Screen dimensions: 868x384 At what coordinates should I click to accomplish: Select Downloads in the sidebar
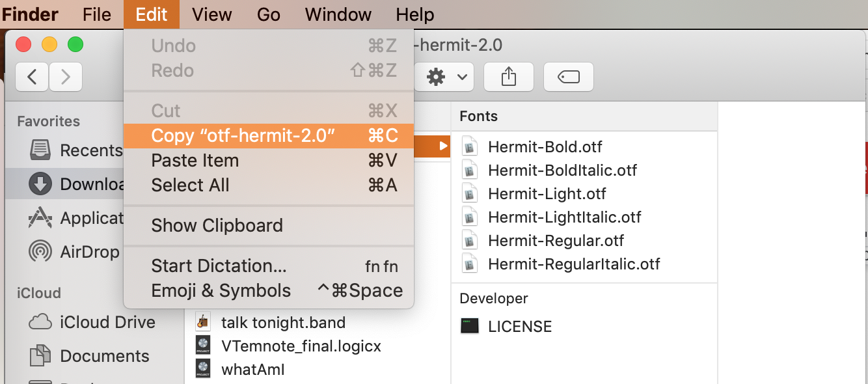pos(64,184)
